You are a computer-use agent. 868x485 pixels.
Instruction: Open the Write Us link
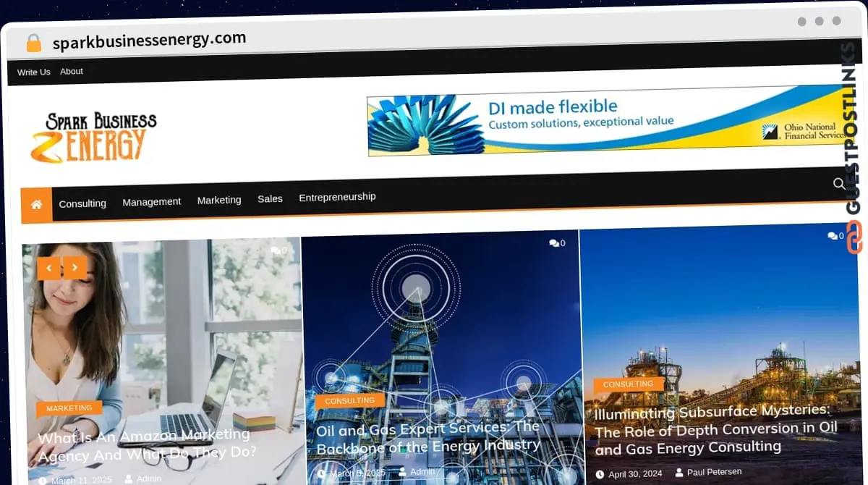(34, 72)
